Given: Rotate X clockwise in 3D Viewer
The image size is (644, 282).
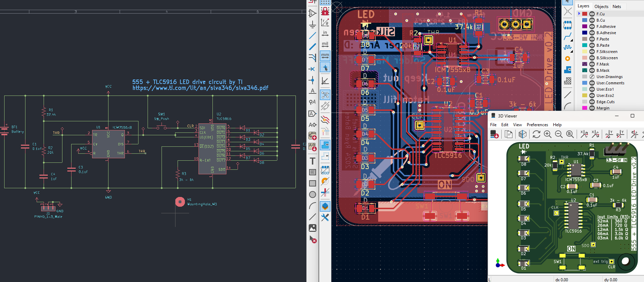Looking at the screenshot, I should click(x=584, y=134).
